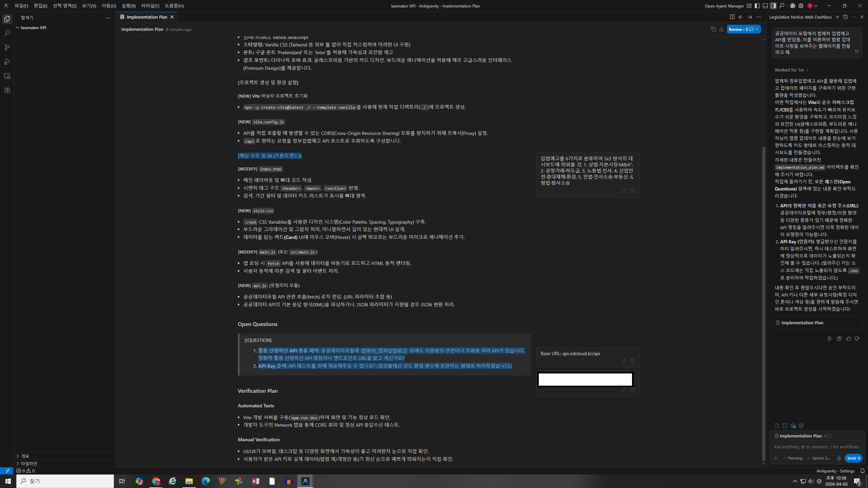Toggle the primary side bar layout button
The height and width of the screenshot is (488, 868).
tap(757, 6)
